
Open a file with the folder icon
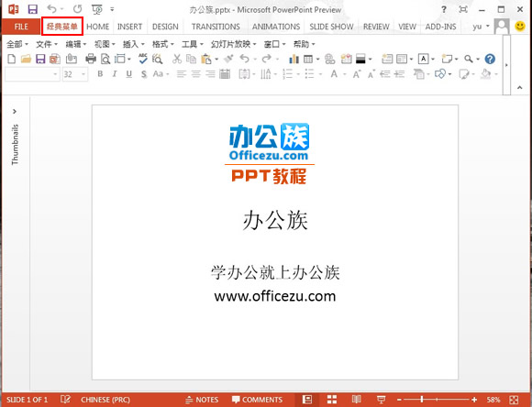point(26,59)
